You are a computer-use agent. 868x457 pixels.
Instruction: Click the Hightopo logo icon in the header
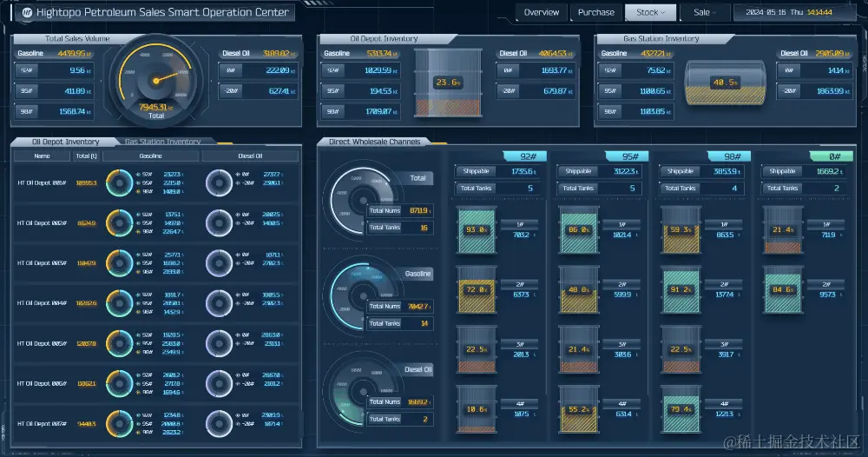tap(27, 12)
